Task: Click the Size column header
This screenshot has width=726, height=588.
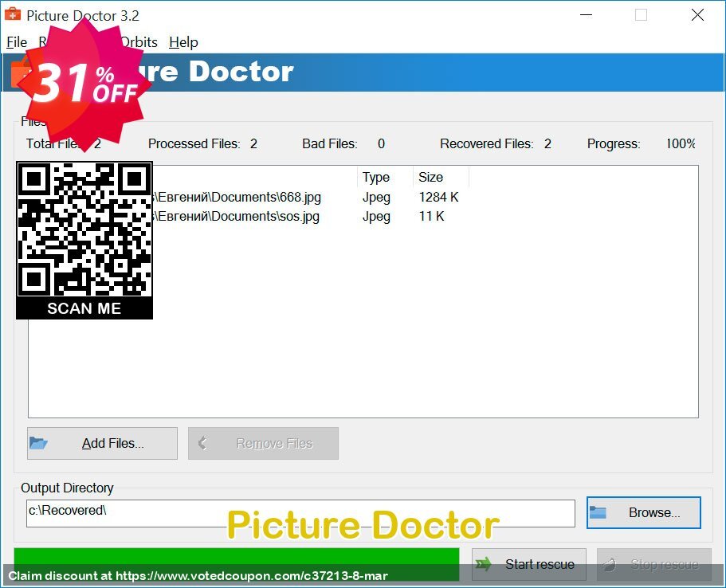Action: tap(441, 178)
